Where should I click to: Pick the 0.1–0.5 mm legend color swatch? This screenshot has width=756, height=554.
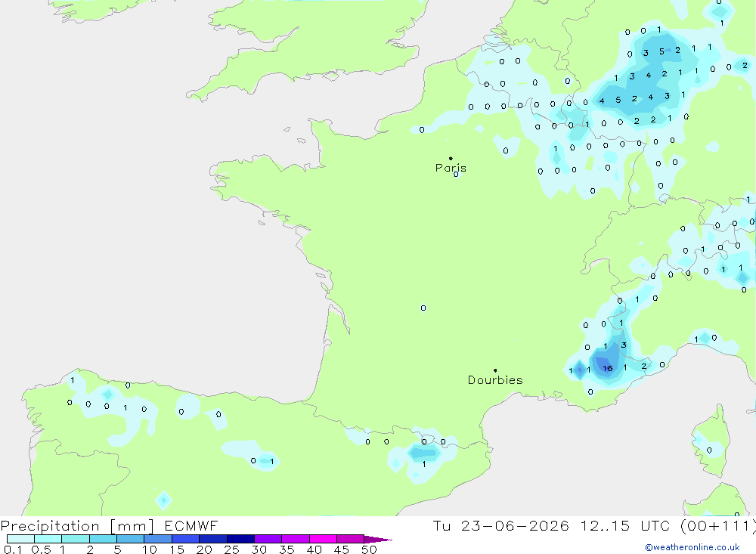[20, 539]
